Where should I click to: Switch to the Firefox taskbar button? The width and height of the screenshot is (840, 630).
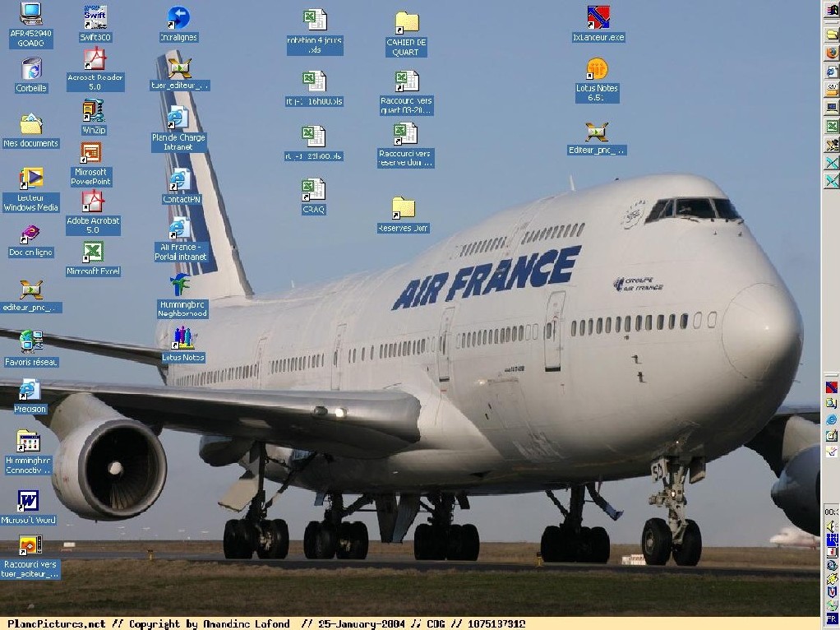[x=832, y=52]
